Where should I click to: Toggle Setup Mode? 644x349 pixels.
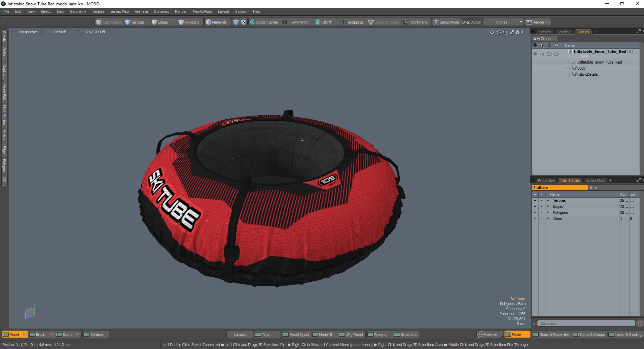click(x=446, y=22)
